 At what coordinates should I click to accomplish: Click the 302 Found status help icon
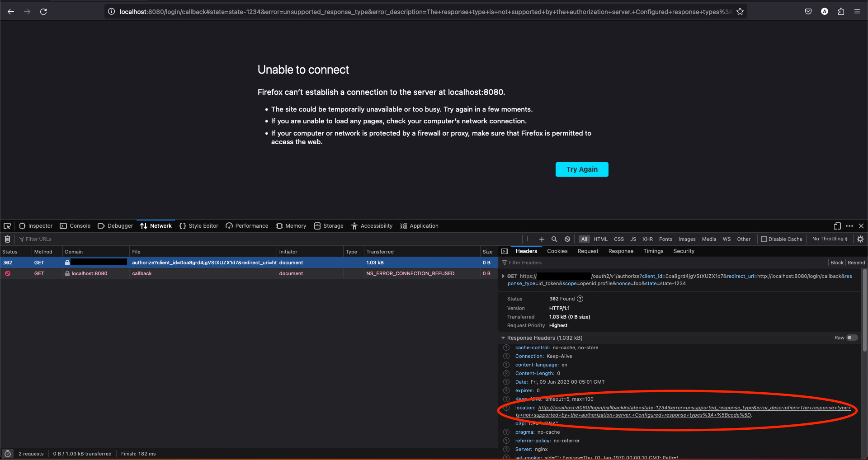click(x=580, y=299)
